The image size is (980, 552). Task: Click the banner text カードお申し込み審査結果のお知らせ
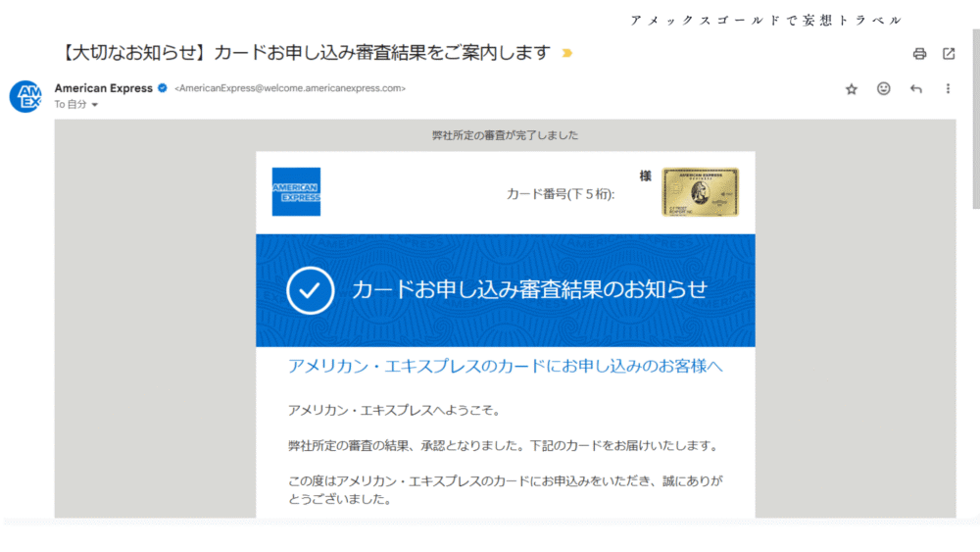pos(530,289)
